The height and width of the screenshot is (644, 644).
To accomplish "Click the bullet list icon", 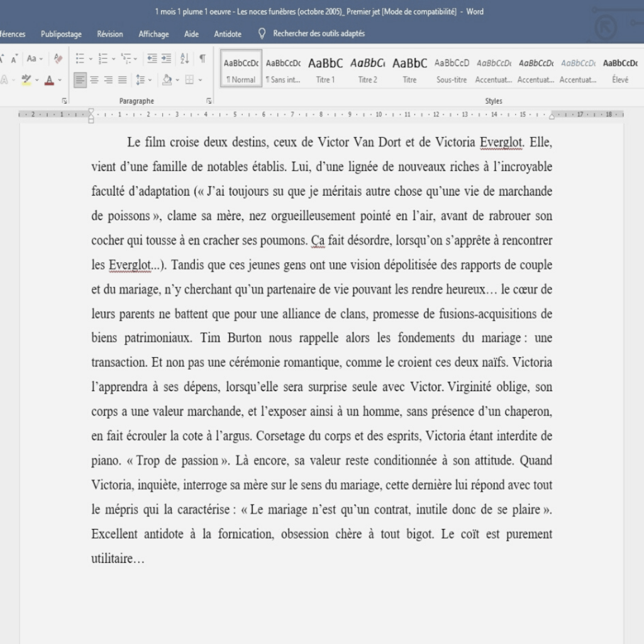I will pos(80,58).
